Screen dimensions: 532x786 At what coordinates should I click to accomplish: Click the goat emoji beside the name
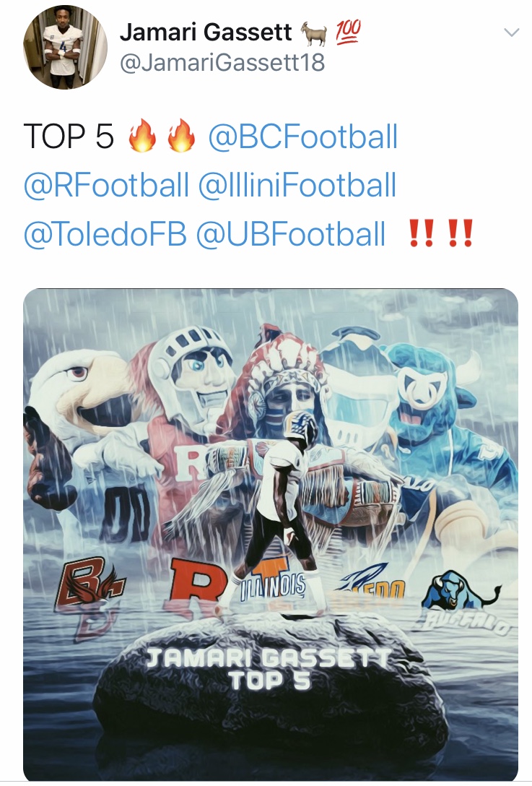tap(313, 34)
